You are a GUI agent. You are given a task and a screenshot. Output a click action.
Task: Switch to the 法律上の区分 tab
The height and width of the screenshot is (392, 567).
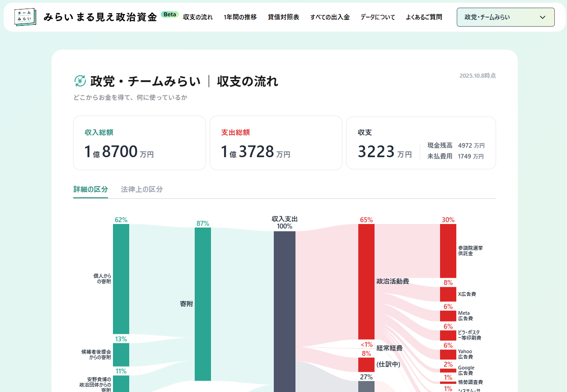pyautogui.click(x=142, y=190)
